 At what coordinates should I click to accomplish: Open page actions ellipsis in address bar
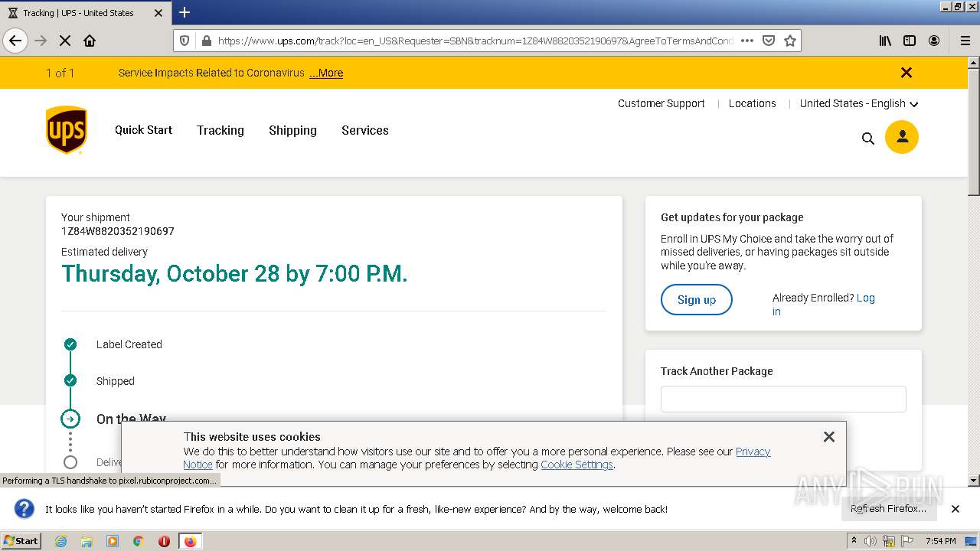click(x=747, y=41)
